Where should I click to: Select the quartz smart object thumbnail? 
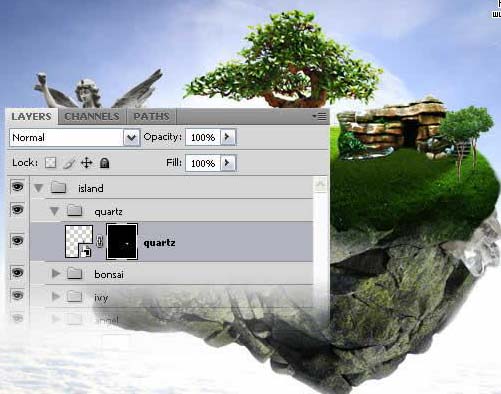click(79, 241)
